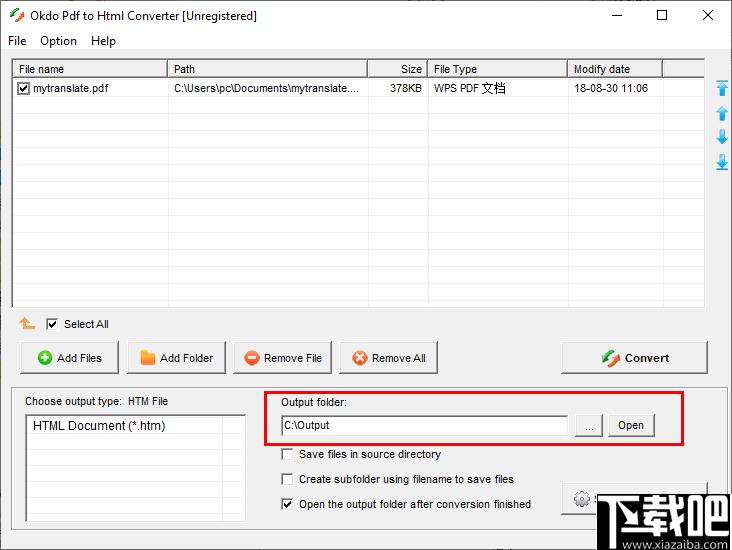
Task: Close the Okdo converter window
Action: pyautogui.click(x=708, y=15)
